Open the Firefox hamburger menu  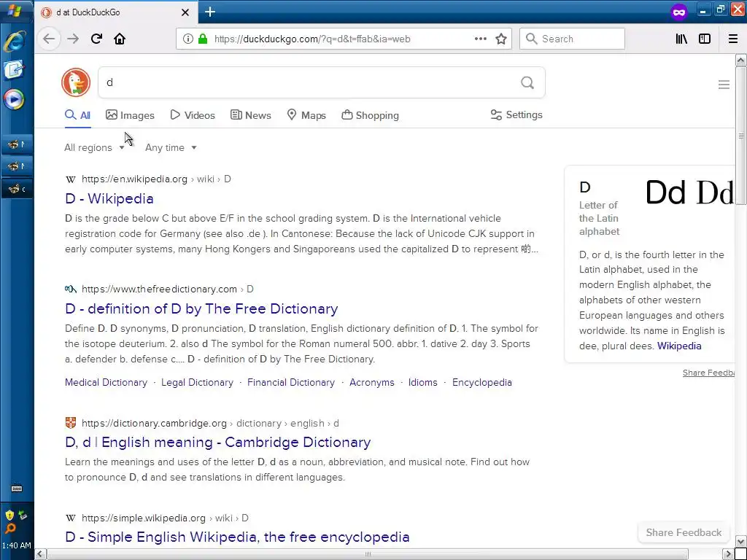[733, 39]
